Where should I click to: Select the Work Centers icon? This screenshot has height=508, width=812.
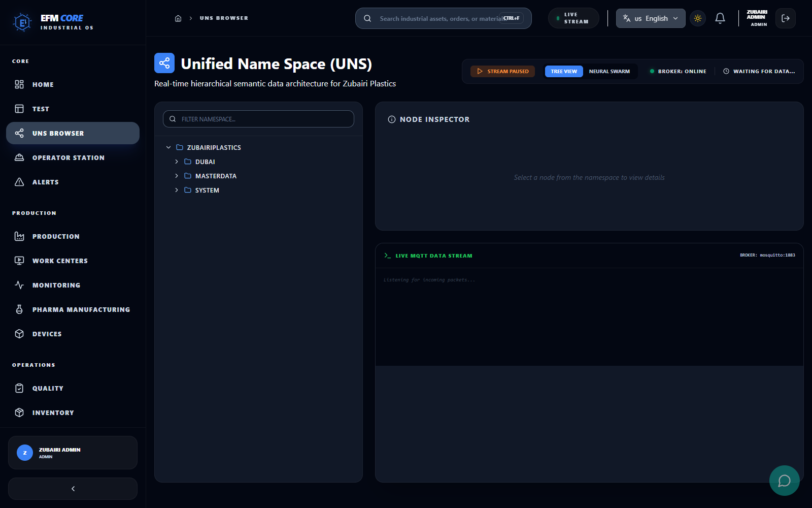coord(19,261)
